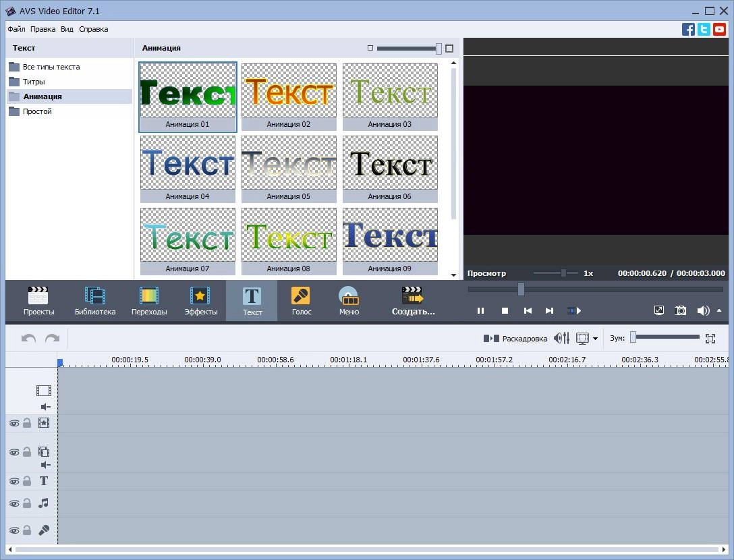Choose the Анимация 06 text preset
734x560 pixels.
pyautogui.click(x=390, y=169)
